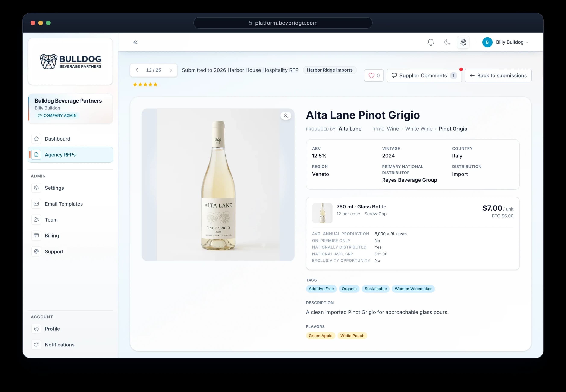Image resolution: width=566 pixels, height=392 pixels.
Task: Click the Harbor Ridge Imports badge
Action: 330,70
